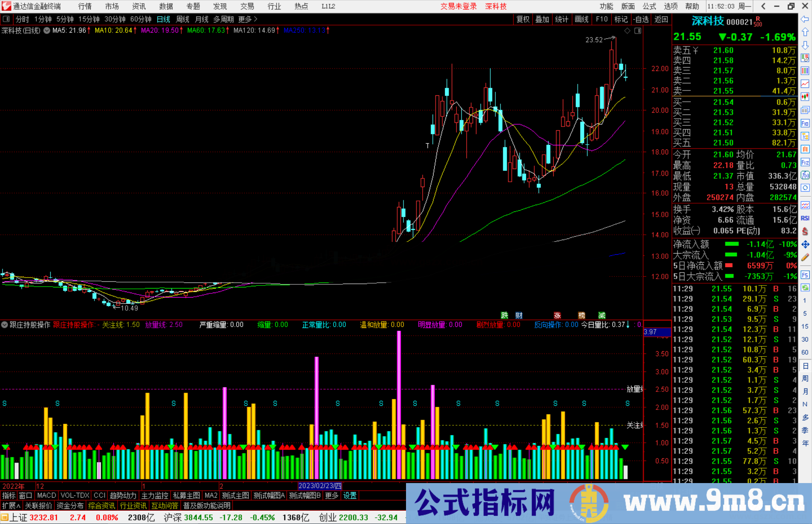Image resolution: width=812 pixels, height=524 pixels.
Task: Click the 统计 statistics button
Action: pos(562,19)
